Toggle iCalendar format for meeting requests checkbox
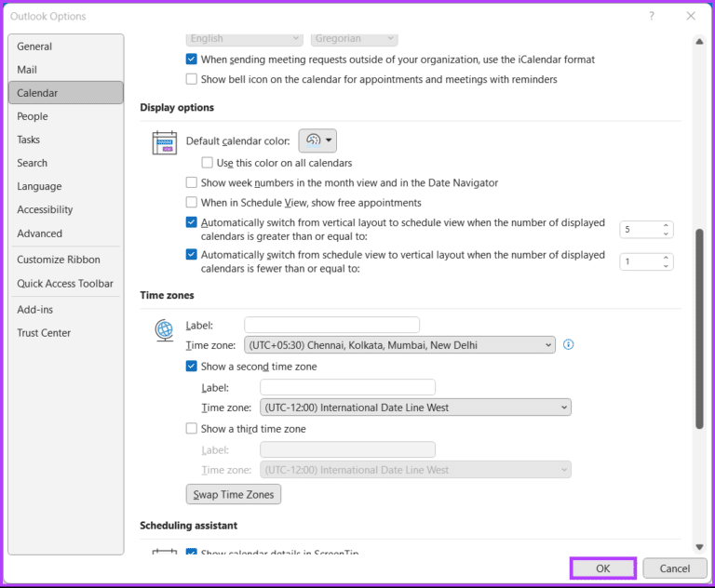The width and height of the screenshot is (715, 588). point(192,60)
